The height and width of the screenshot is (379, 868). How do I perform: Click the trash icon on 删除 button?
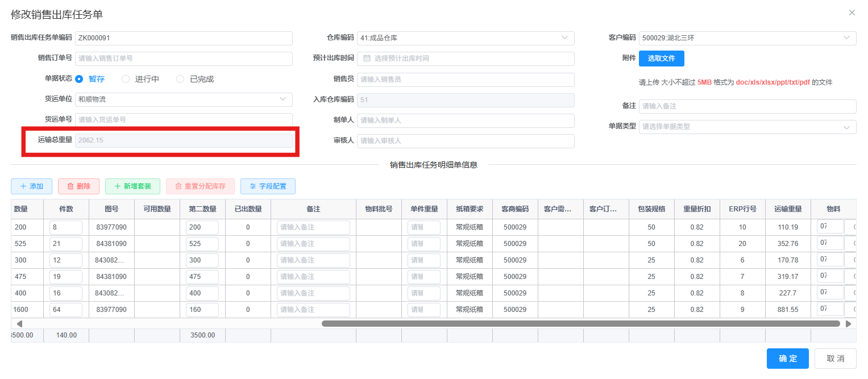[70, 186]
